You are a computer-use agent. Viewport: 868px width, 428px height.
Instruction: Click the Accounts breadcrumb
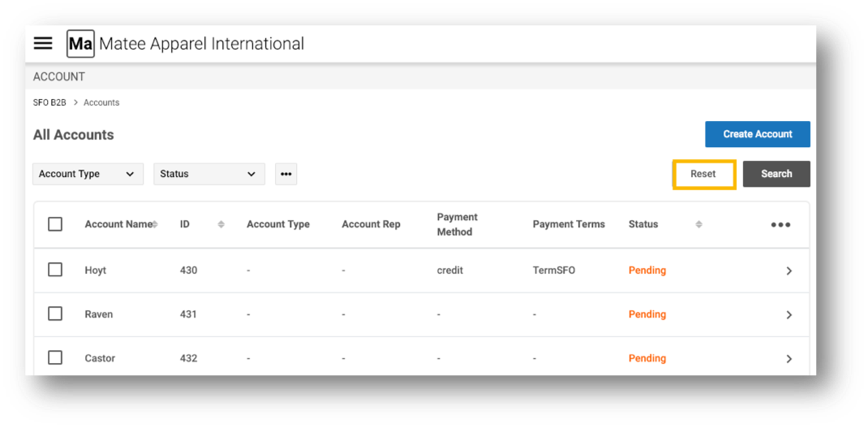[101, 102]
